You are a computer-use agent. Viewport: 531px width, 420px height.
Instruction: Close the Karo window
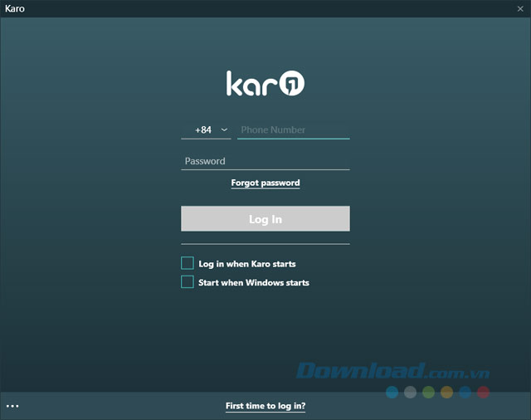[520, 8]
